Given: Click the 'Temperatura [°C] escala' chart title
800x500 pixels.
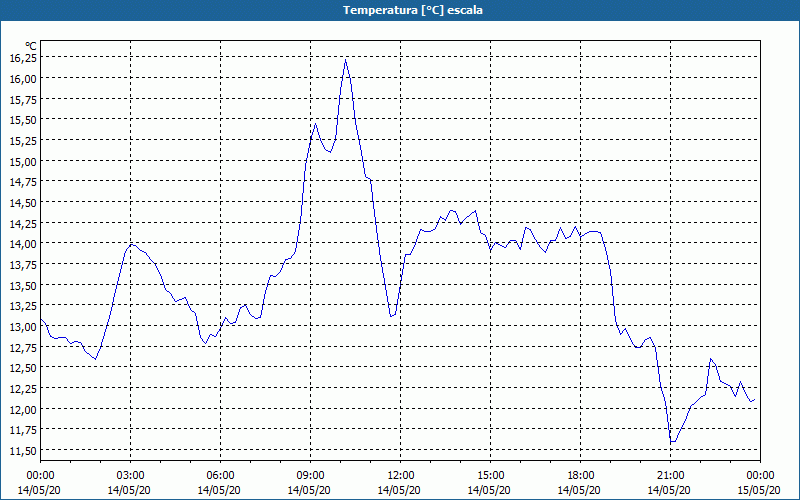Looking at the screenshot, I should tap(413, 10).
